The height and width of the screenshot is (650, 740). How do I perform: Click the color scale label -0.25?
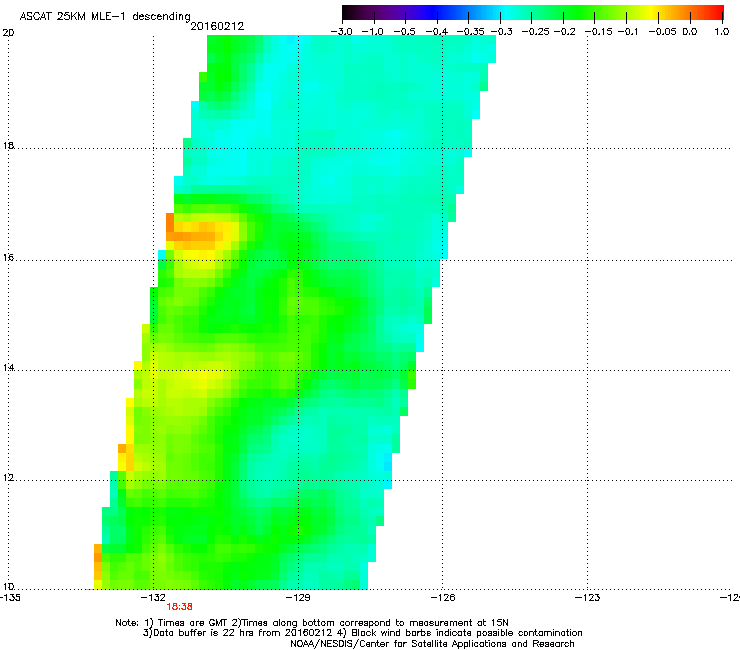[535, 32]
